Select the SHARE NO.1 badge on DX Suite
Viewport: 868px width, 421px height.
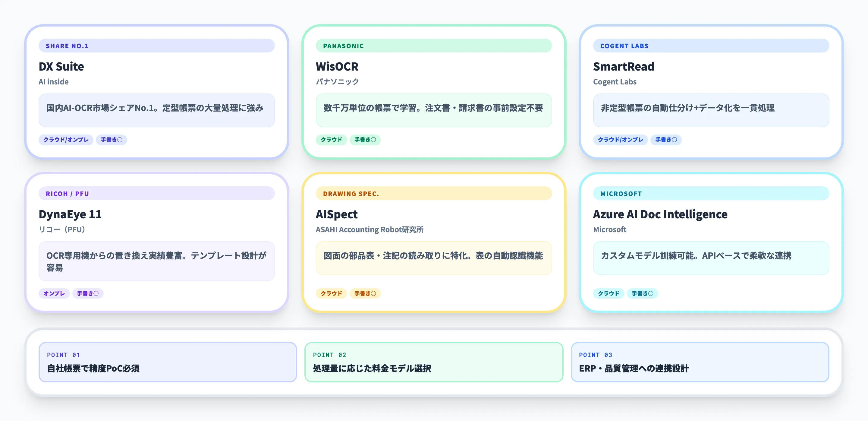point(67,46)
